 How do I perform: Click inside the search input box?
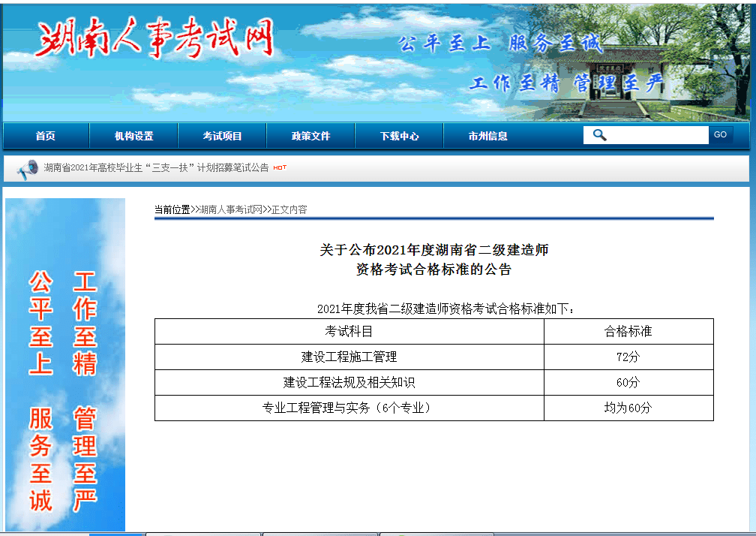click(x=652, y=134)
